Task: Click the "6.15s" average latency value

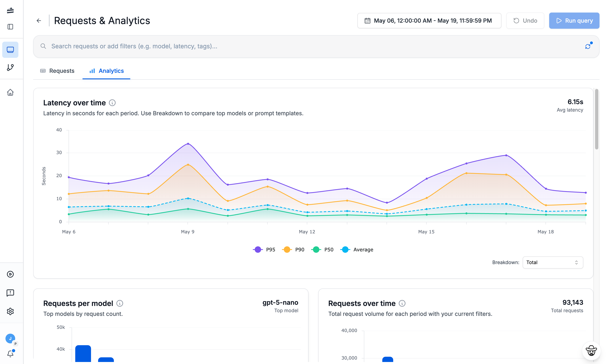Action: click(575, 102)
